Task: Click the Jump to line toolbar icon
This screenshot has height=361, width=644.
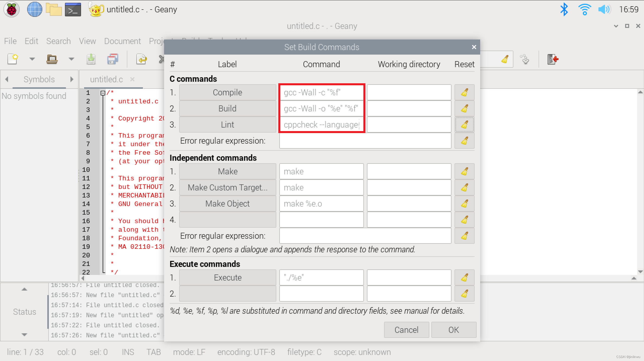Action: tap(525, 59)
